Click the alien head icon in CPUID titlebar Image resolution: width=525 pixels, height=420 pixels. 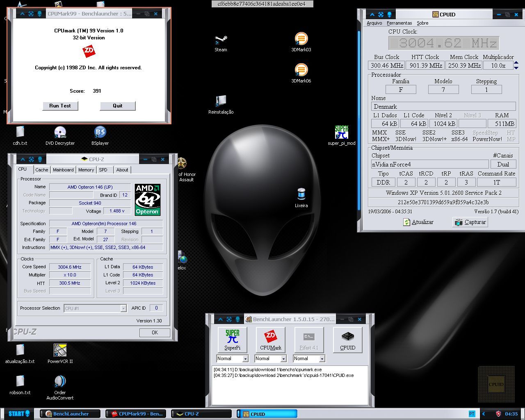(x=389, y=14)
